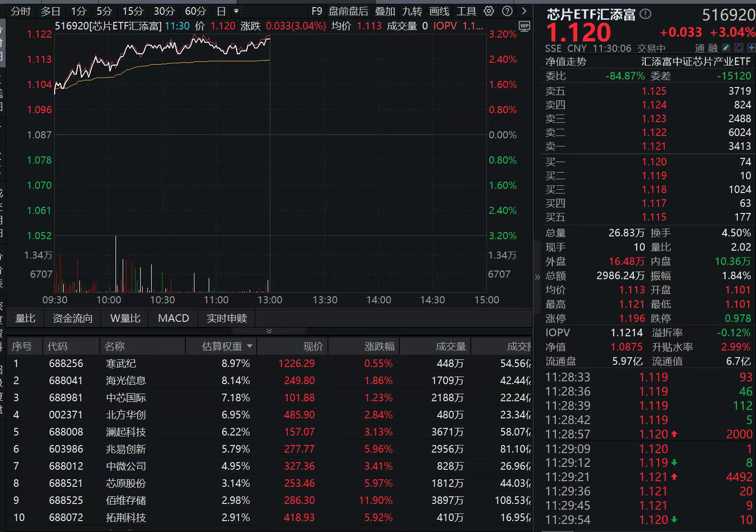Open the 画线 drawing tools

point(439,11)
